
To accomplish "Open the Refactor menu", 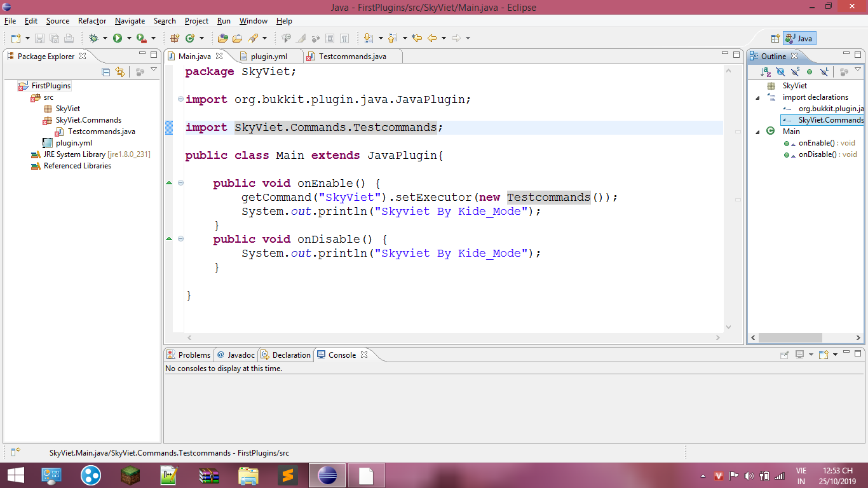I will 92,21.
